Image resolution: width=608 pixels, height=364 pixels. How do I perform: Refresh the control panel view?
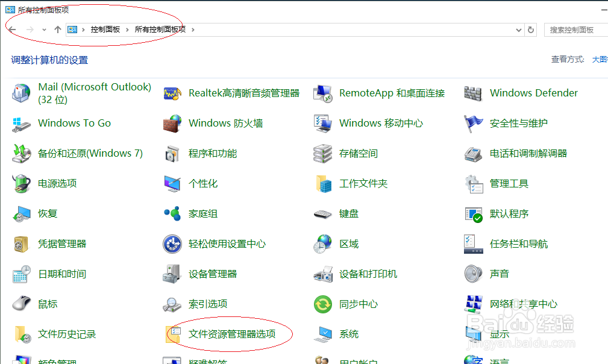[x=531, y=30]
